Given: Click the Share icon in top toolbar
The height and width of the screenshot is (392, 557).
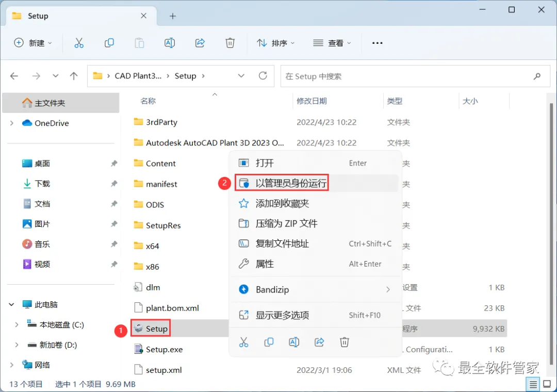Looking at the screenshot, I should click(x=200, y=43).
